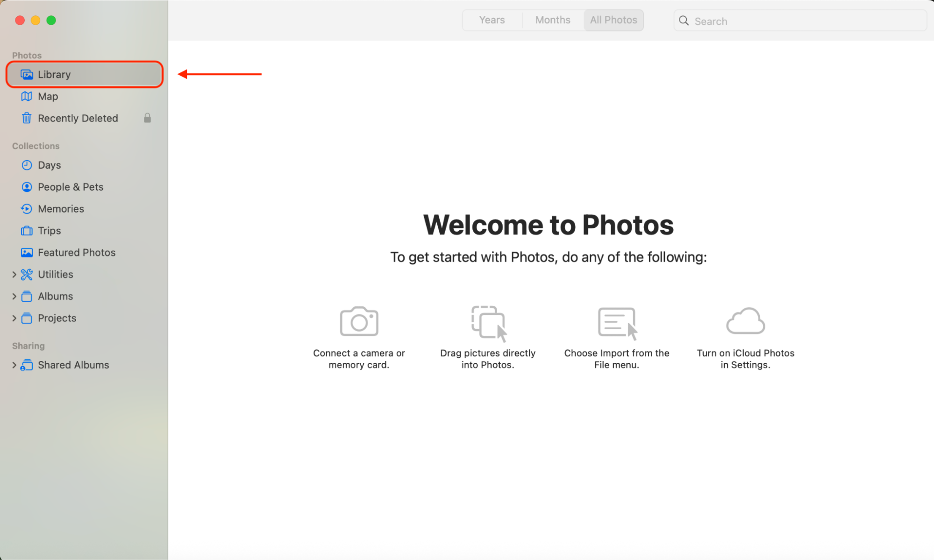Switch to the Years tab
This screenshot has width=934, height=560.
pos(492,20)
